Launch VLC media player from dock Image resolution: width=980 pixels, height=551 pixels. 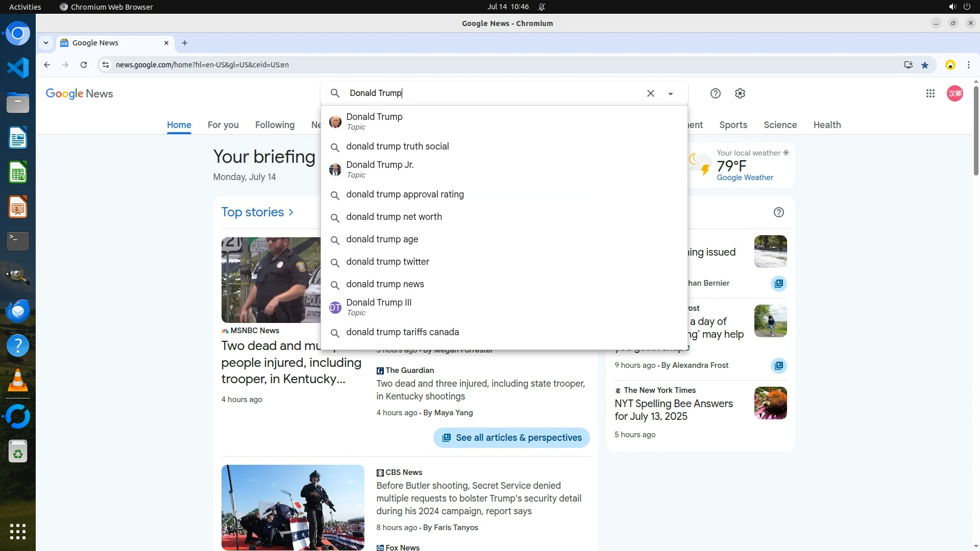pos(18,381)
